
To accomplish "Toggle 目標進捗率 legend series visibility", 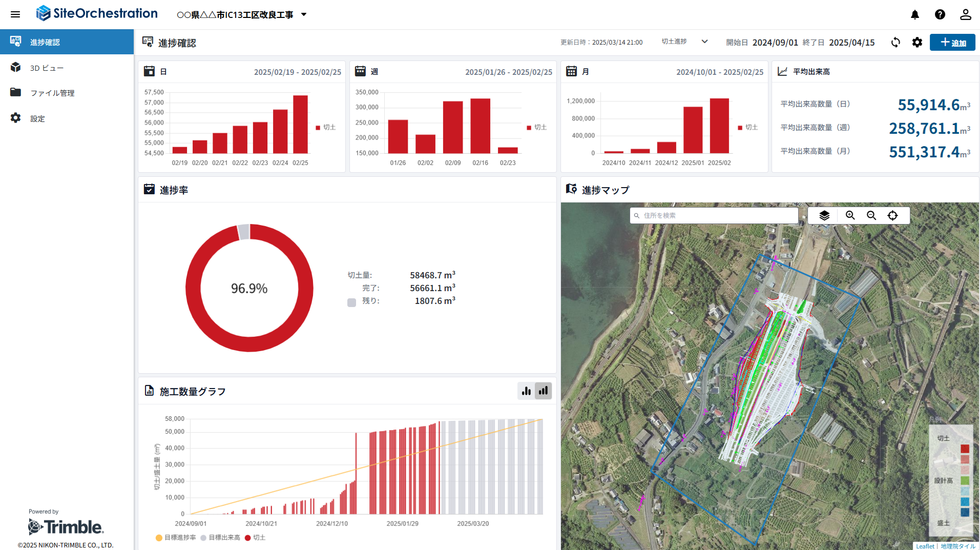I will (x=176, y=538).
